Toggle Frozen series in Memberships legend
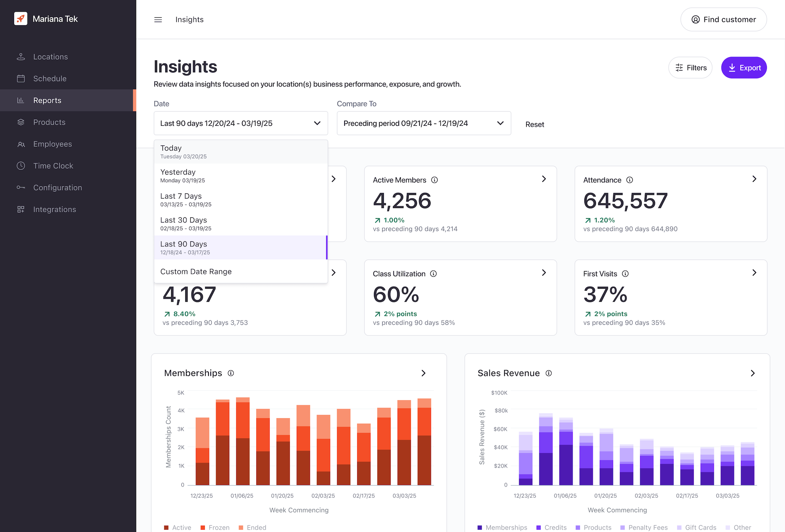This screenshot has height=532, width=785. (215, 527)
